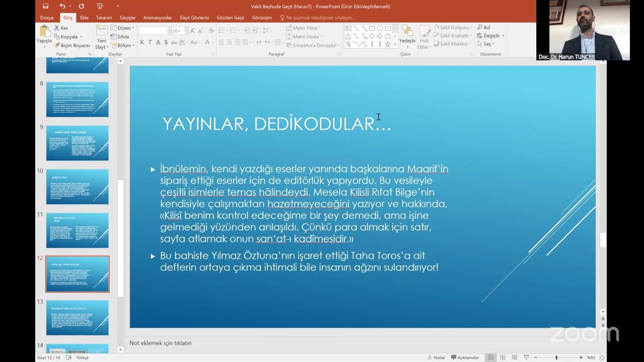This screenshot has width=644, height=362.
Task: Click the Redo icon in title bar
Action: 81,6
